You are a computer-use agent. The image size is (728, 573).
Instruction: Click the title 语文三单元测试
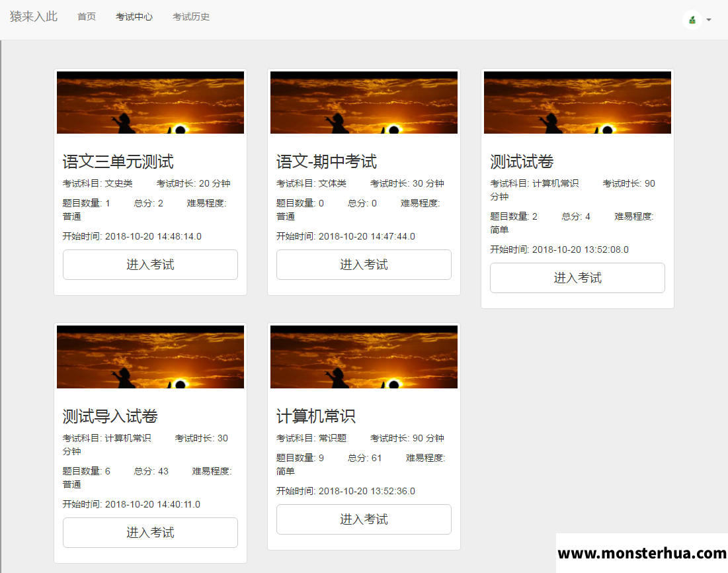[x=118, y=161]
